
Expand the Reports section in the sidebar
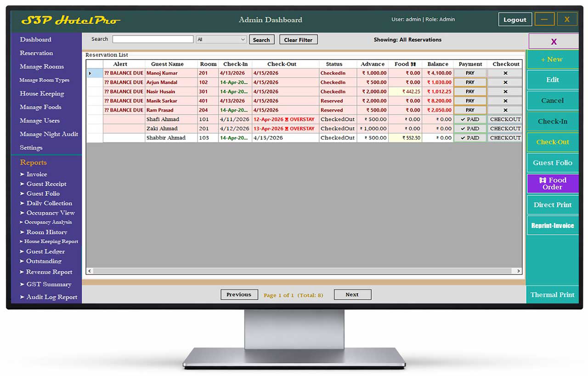point(34,162)
